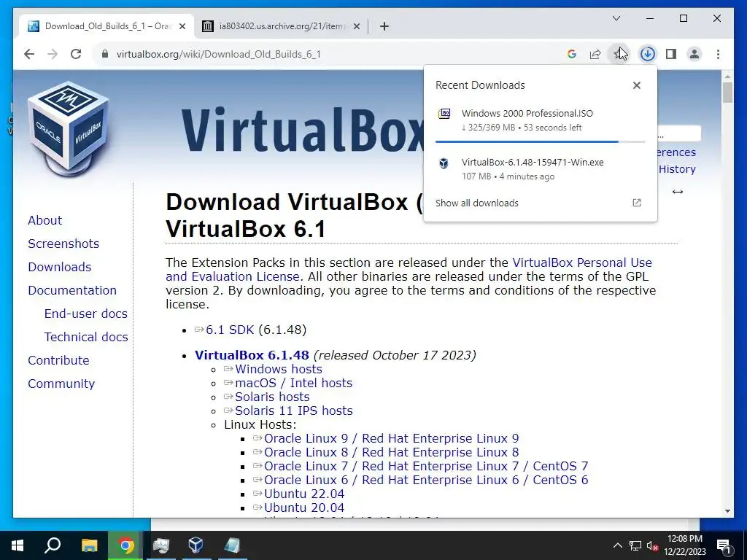Open a new browser tab
This screenshot has width=747, height=560.
[x=384, y=26]
